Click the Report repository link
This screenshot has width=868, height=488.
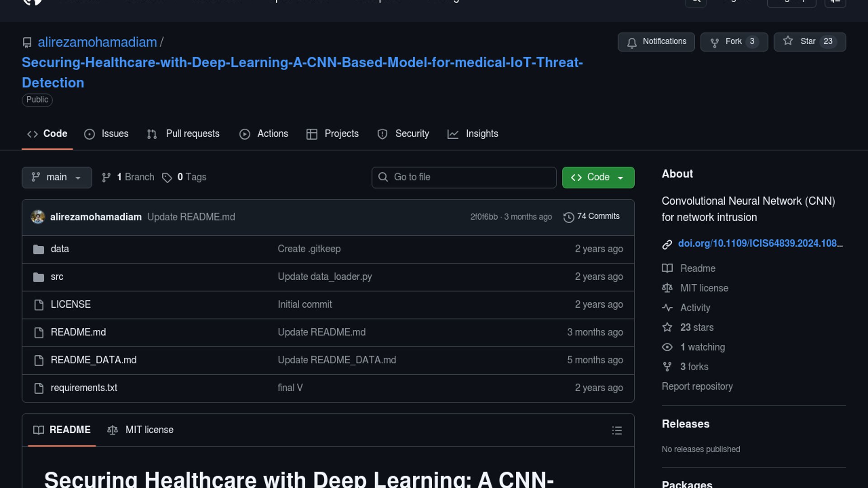[697, 386]
